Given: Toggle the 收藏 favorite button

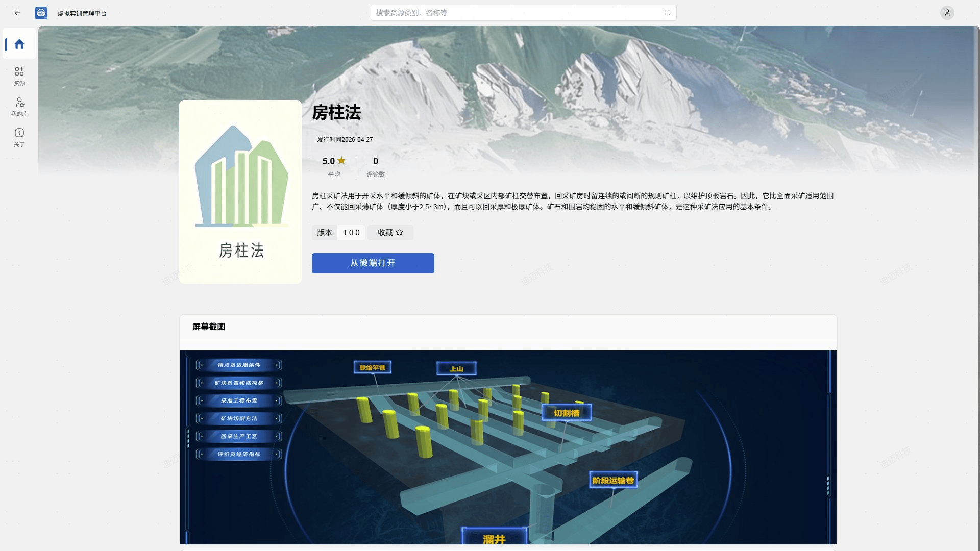Looking at the screenshot, I should point(390,232).
